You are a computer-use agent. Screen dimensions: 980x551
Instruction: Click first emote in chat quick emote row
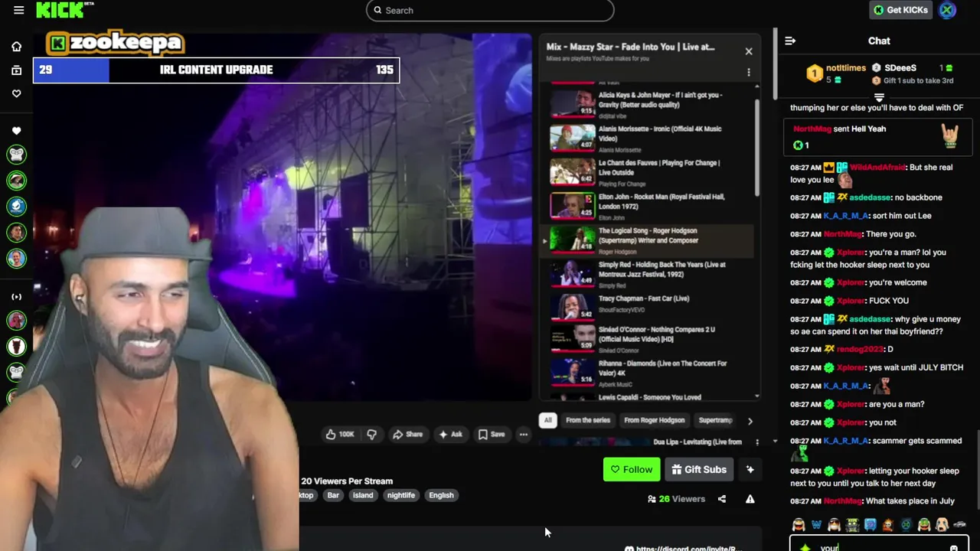point(799,525)
